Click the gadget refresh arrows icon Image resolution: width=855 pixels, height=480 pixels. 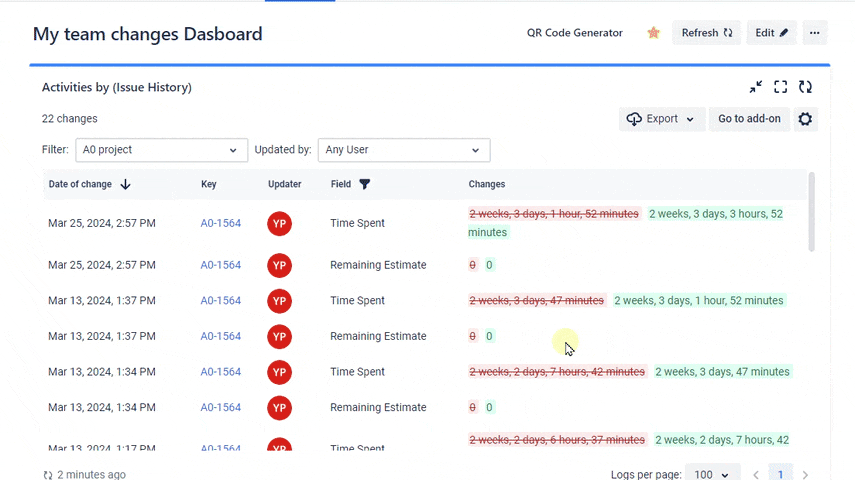tap(805, 87)
